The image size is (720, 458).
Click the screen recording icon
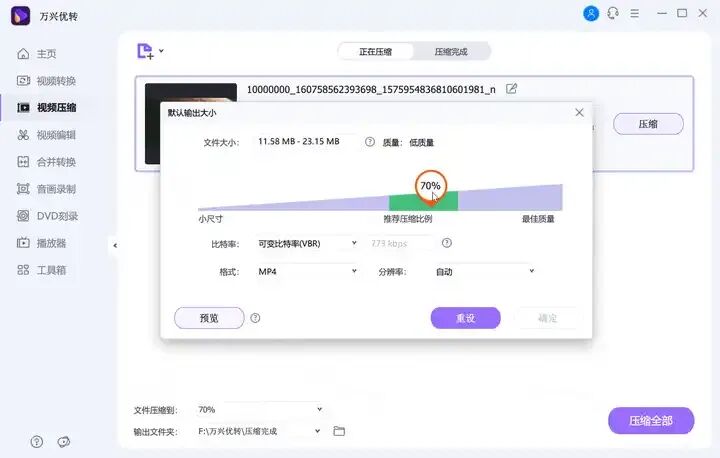pos(23,189)
